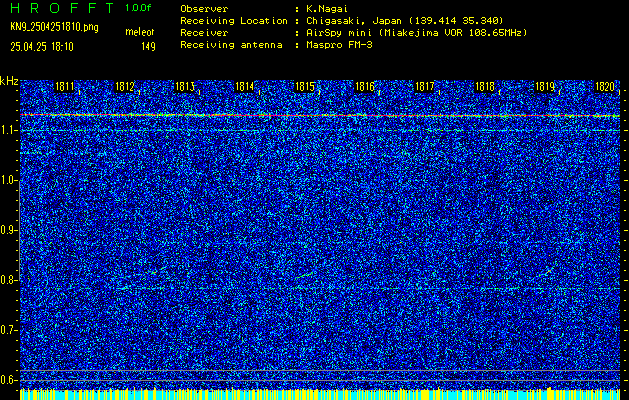
Task: Click the red carrier signal line
Action: pyautogui.click(x=320, y=116)
